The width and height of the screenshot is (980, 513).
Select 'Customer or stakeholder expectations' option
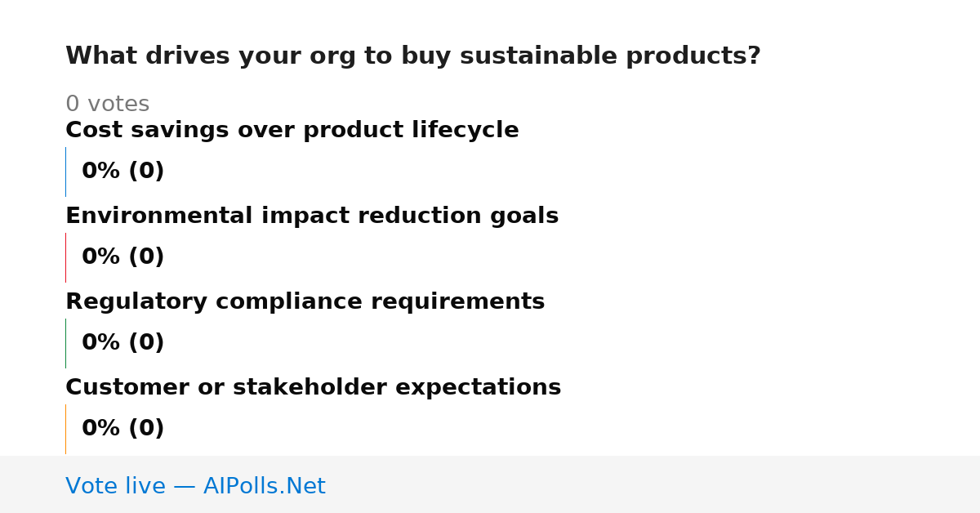tap(313, 388)
